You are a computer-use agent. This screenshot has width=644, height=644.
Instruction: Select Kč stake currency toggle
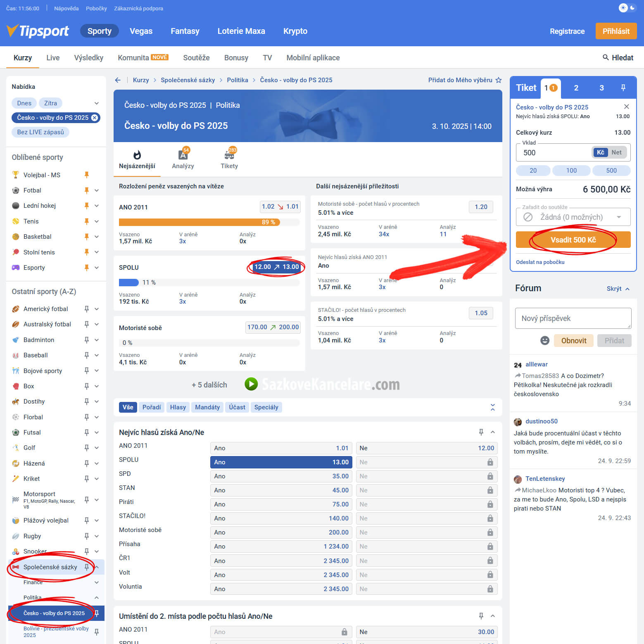(600, 152)
